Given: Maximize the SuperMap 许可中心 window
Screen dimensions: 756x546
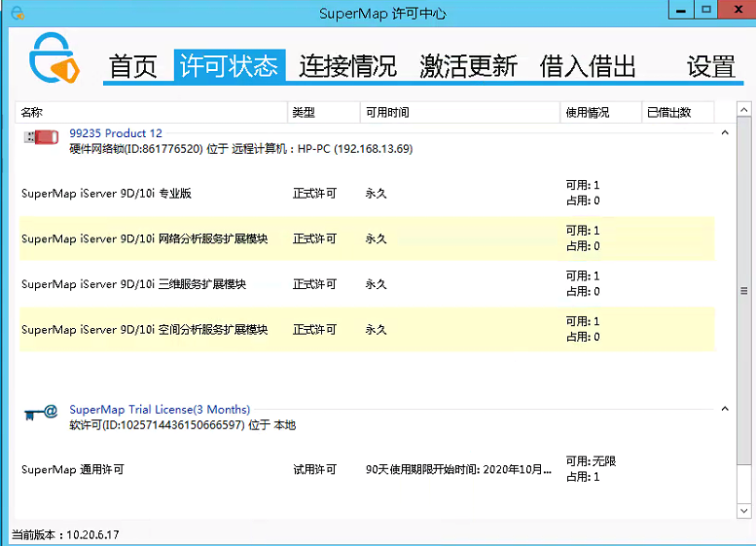Looking at the screenshot, I should coord(706,10).
